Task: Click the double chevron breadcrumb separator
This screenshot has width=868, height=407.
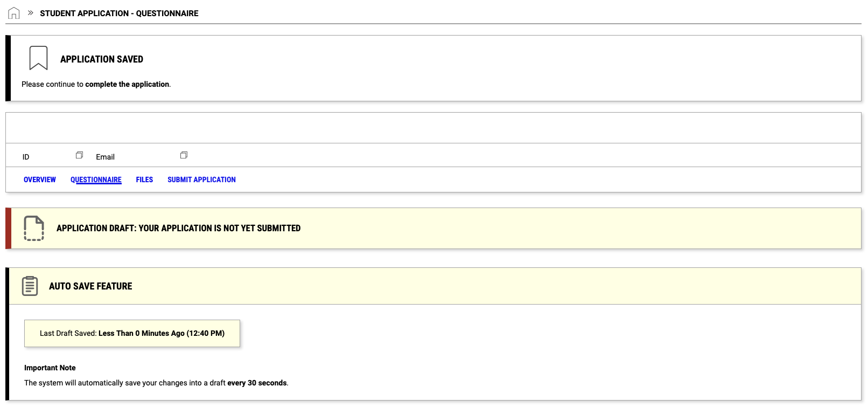Action: (x=31, y=12)
